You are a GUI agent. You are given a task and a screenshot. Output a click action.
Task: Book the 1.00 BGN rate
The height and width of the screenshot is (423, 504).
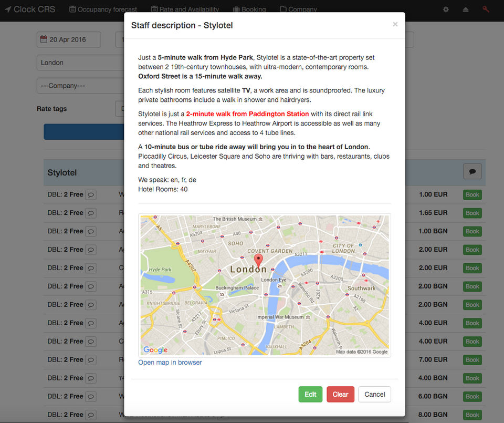click(x=472, y=231)
